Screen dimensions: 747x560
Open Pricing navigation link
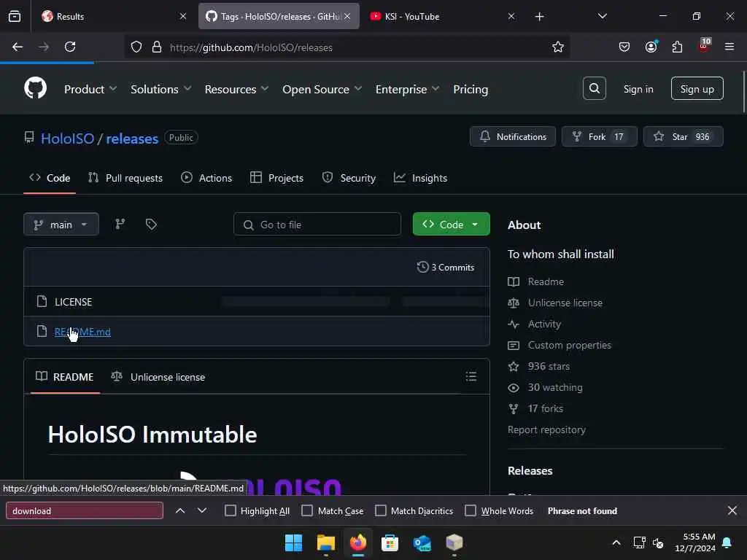click(x=471, y=89)
